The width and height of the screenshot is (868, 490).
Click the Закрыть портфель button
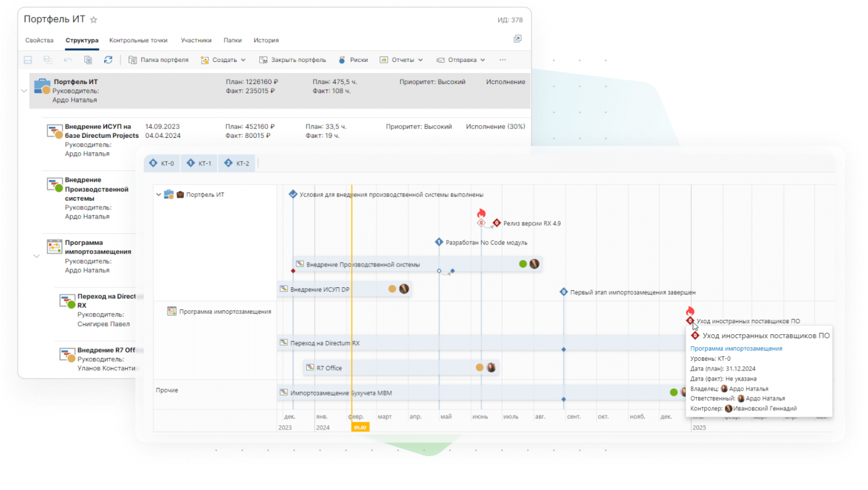[x=293, y=60]
